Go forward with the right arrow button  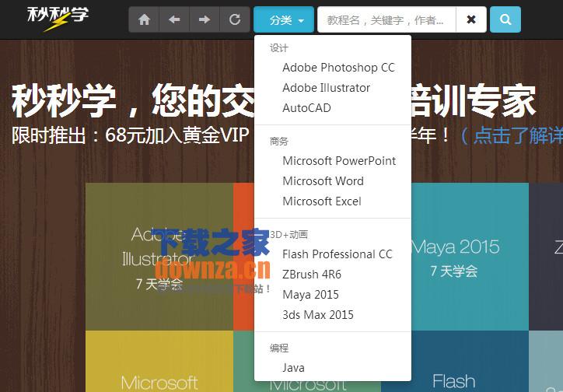[x=205, y=19]
